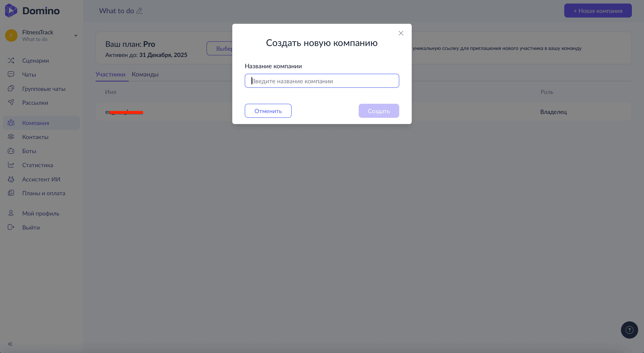
Task: Click the Групповые чаты icon
Action: coord(11,89)
